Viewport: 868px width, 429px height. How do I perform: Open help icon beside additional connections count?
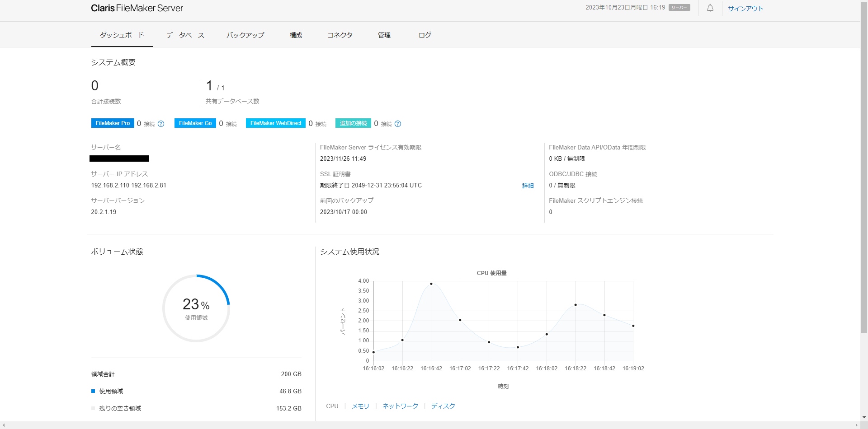pos(398,124)
